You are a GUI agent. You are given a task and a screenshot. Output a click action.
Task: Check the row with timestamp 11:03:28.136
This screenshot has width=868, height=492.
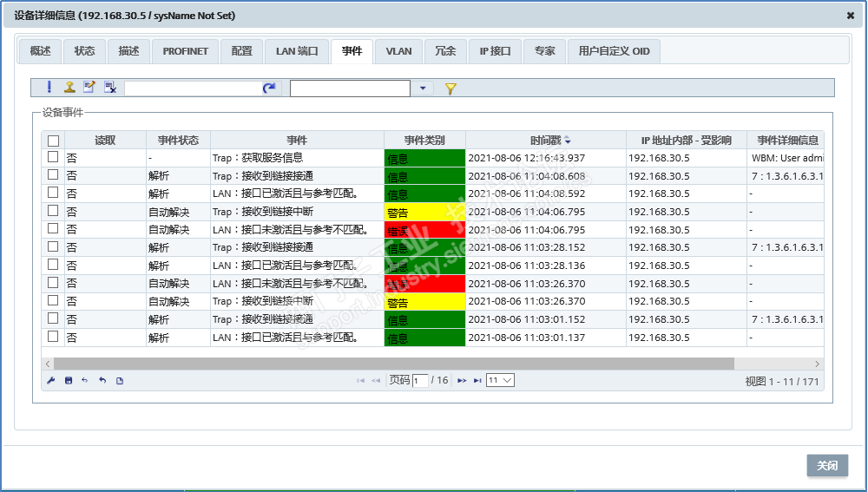(x=53, y=265)
